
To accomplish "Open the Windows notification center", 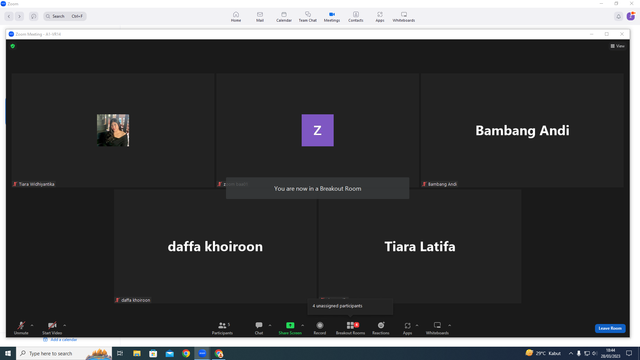I will [x=629, y=353].
